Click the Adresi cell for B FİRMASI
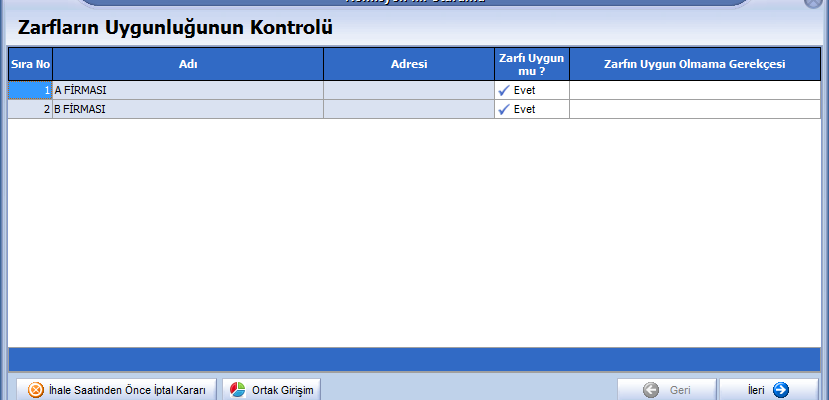The width and height of the screenshot is (829, 400). coord(408,109)
